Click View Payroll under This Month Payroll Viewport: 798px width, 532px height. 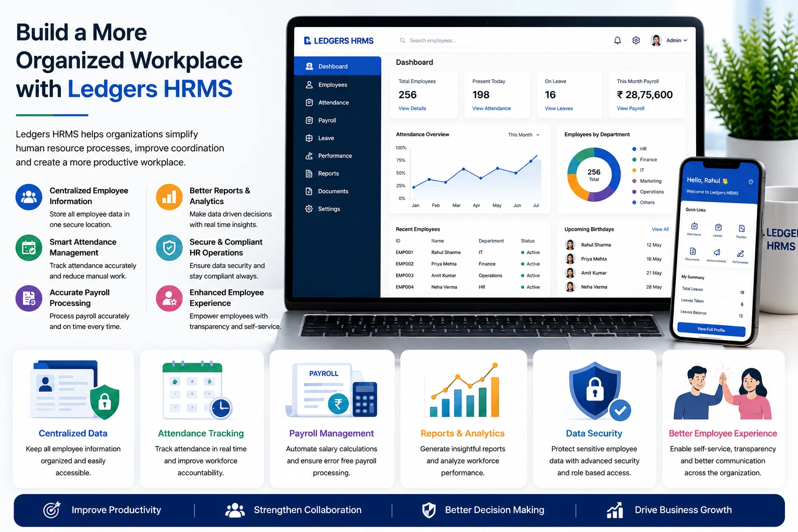[631, 109]
